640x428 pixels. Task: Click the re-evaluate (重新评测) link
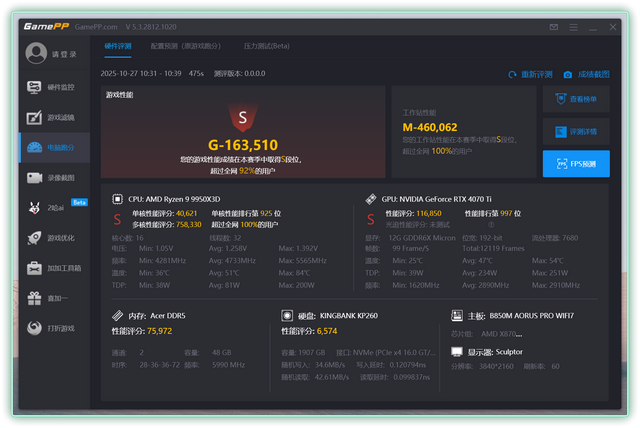[536, 75]
